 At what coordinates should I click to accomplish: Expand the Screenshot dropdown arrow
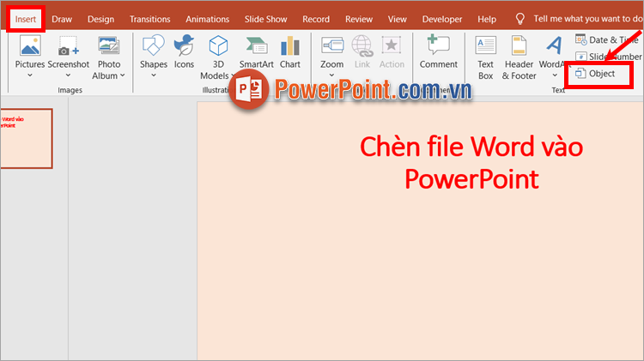68,75
